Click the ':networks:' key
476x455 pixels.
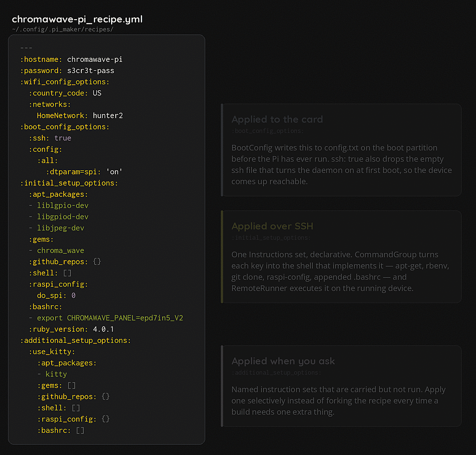pyautogui.click(x=50, y=104)
